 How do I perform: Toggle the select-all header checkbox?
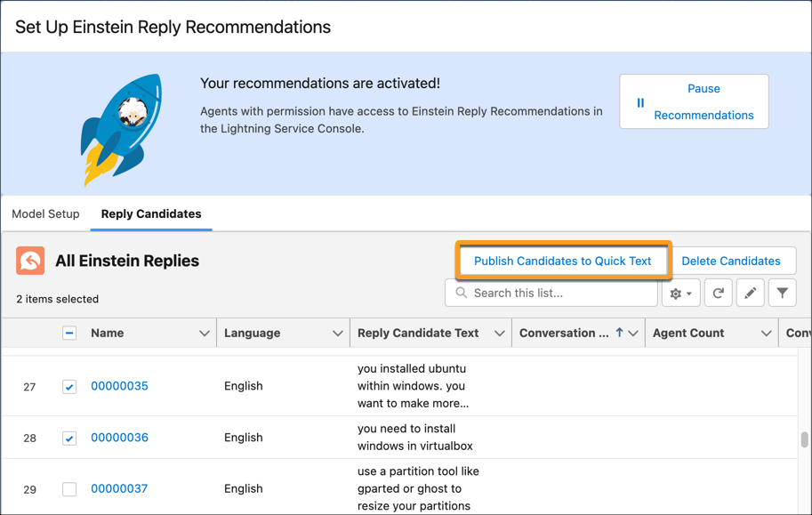(x=69, y=333)
